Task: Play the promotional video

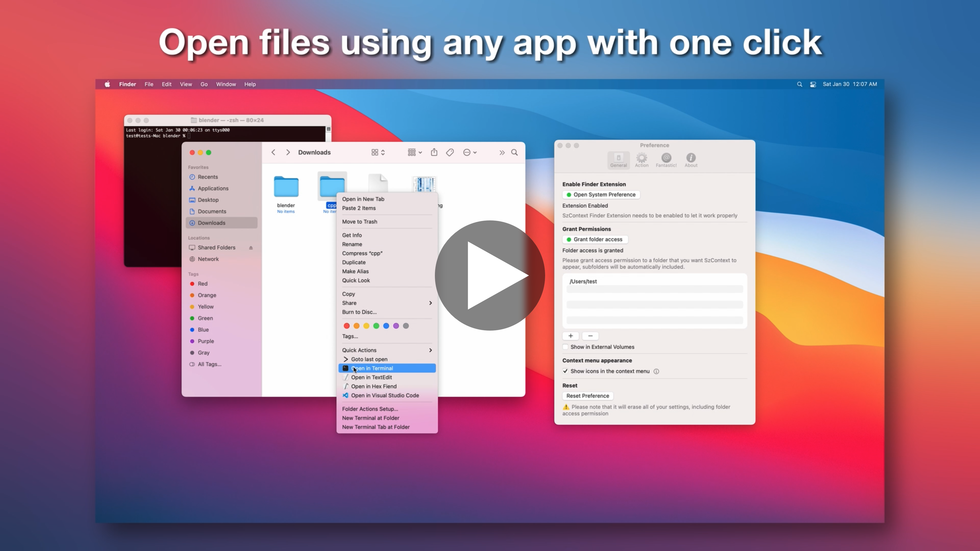Action: coord(490,275)
